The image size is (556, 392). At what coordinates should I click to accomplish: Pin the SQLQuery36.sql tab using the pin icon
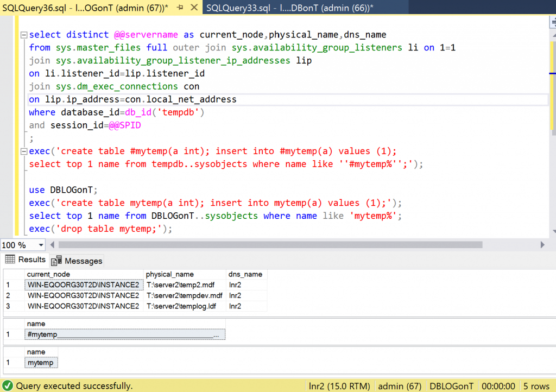[181, 8]
